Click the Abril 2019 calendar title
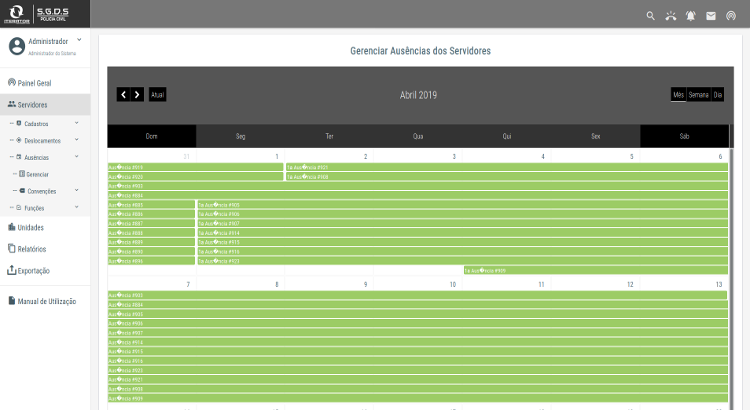The image size is (750, 410). (x=419, y=95)
